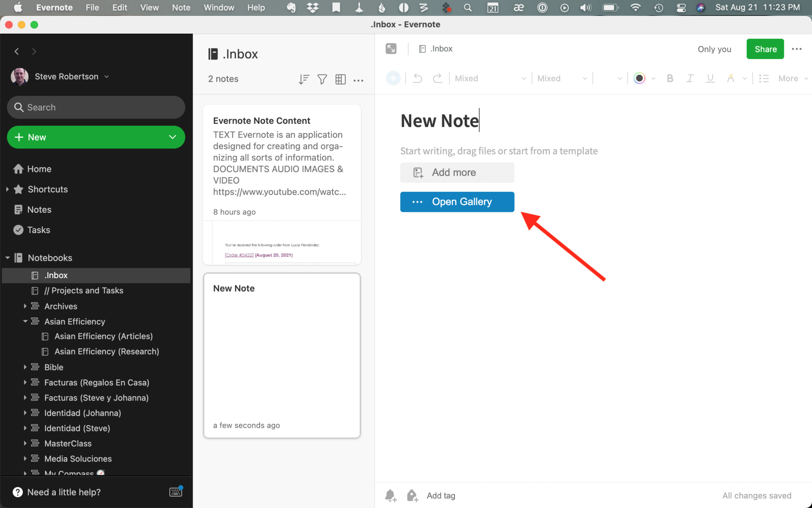Viewport: 812px width, 508px height.
Task: Apply italic formatting in the editor
Action: 689,78
